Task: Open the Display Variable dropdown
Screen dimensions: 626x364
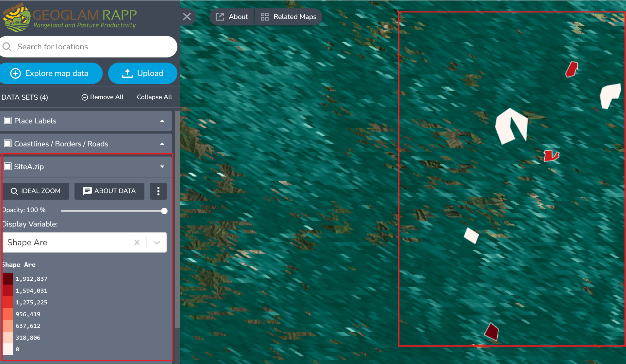Action: (157, 242)
